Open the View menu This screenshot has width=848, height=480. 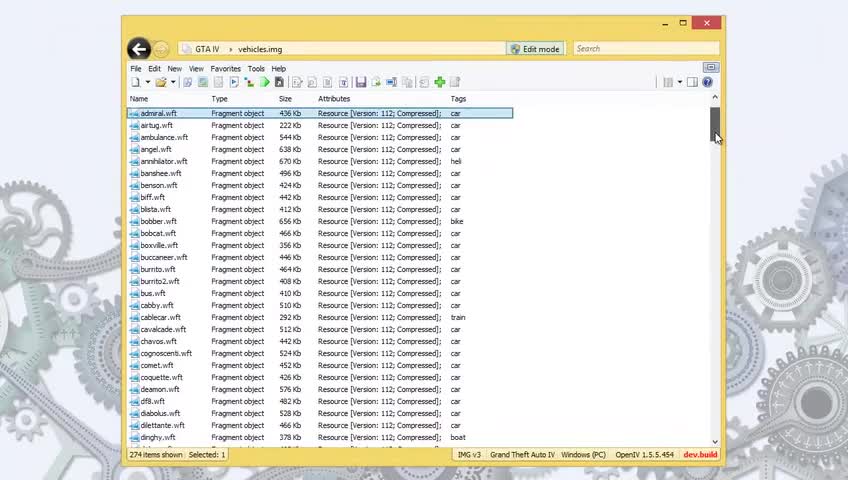(x=196, y=69)
